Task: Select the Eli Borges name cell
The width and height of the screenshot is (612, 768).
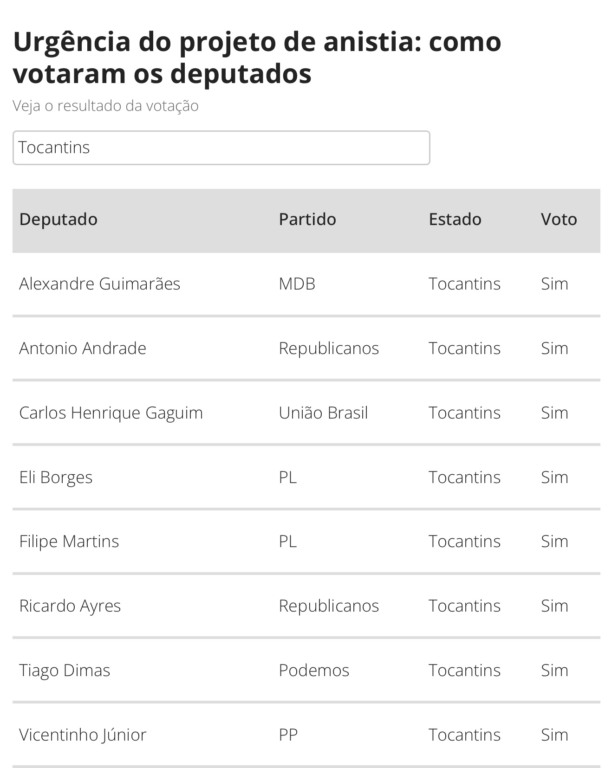Action: 56,477
